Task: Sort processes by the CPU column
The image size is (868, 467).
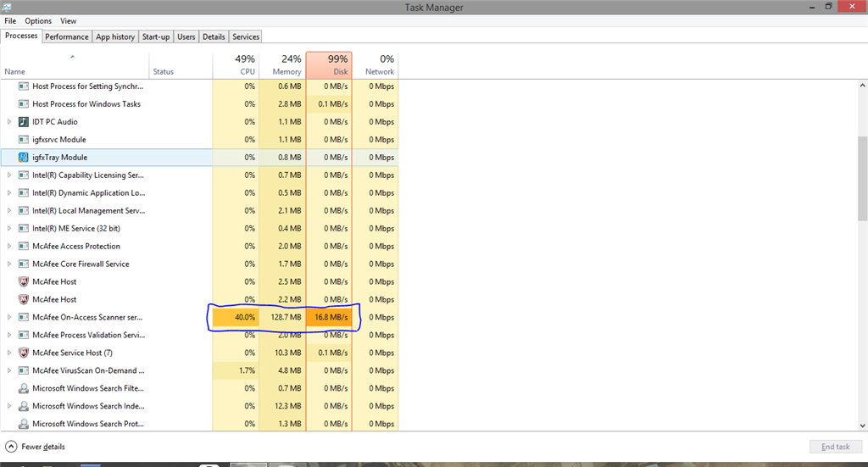Action: pyautogui.click(x=236, y=65)
